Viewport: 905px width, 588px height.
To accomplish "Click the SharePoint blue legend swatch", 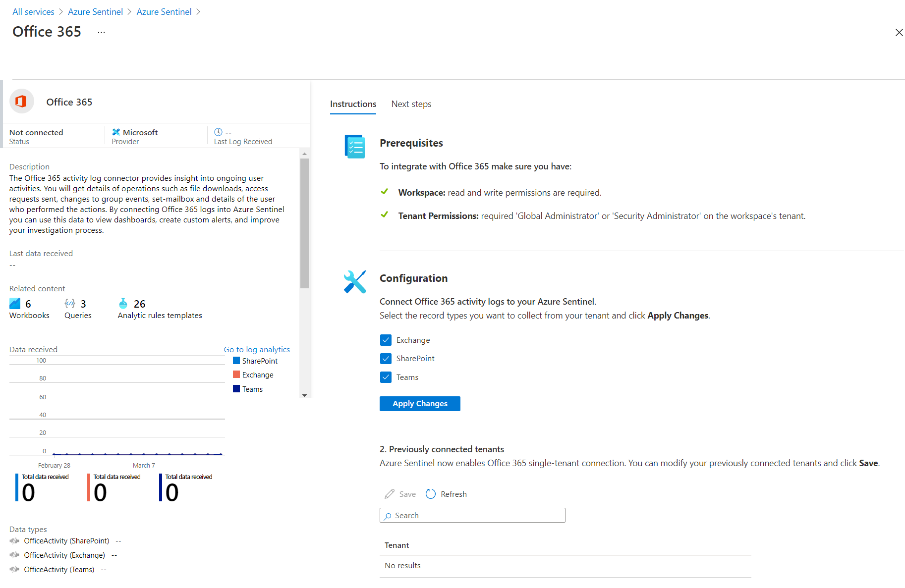I will (x=236, y=361).
